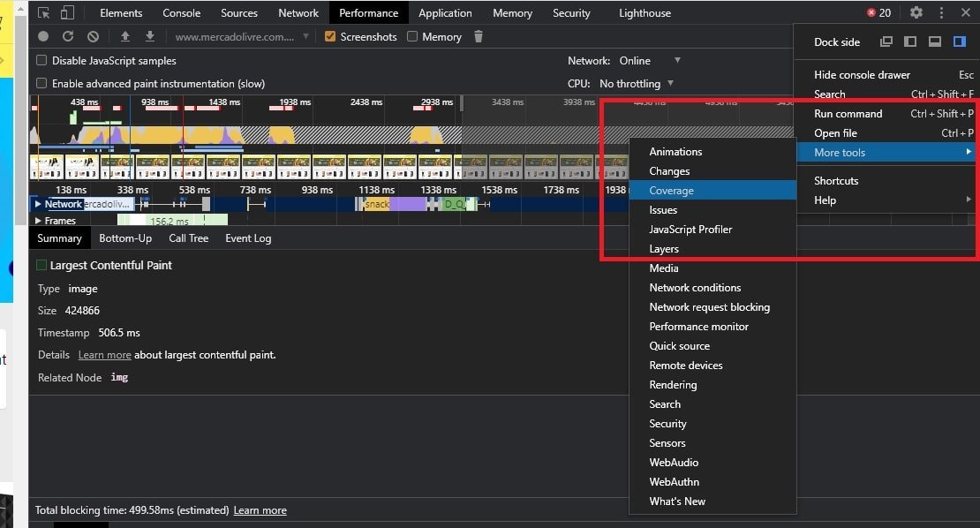Check Disable JavaScript samples
The height and width of the screenshot is (528, 980).
[41, 61]
